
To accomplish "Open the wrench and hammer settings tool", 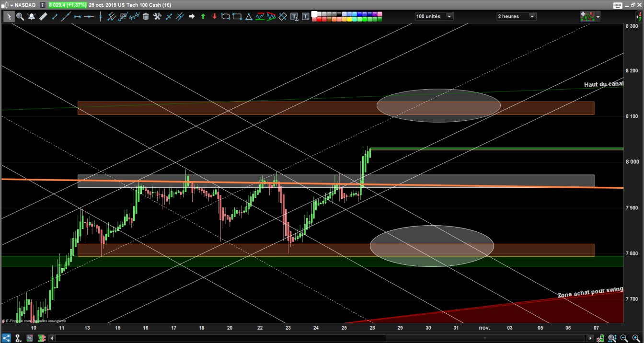I will (157, 16).
